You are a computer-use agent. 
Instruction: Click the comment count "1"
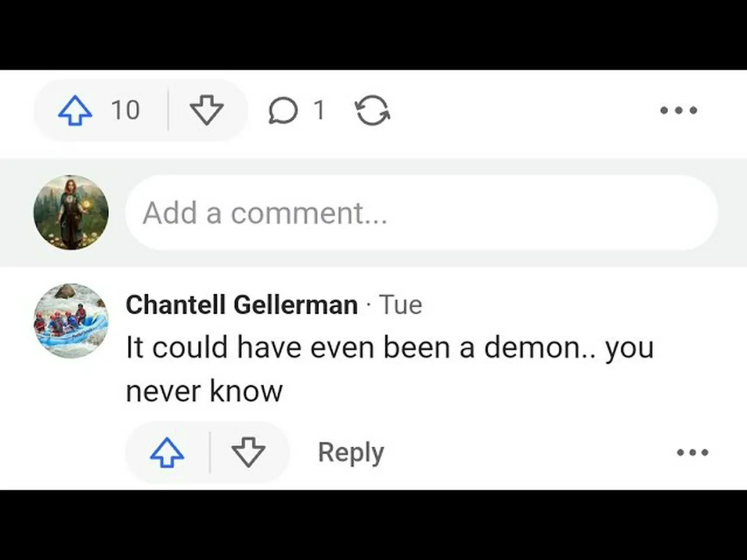(x=319, y=110)
